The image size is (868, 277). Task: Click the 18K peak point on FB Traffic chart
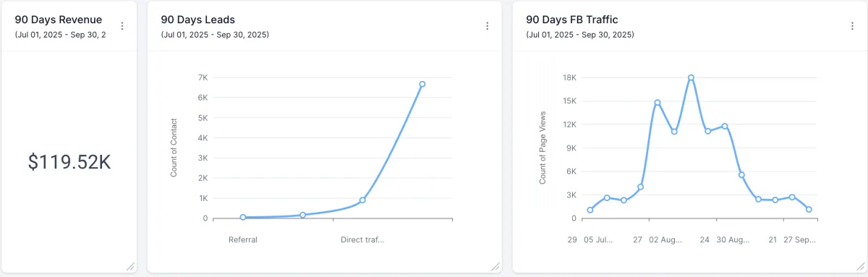691,77
